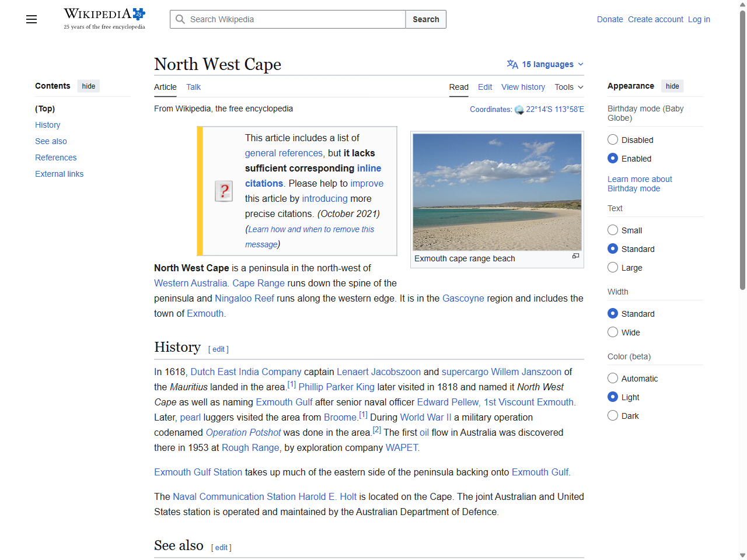This screenshot has height=560, width=747.
Task: Open the Lenaert Jacobszoon link
Action: click(x=379, y=372)
